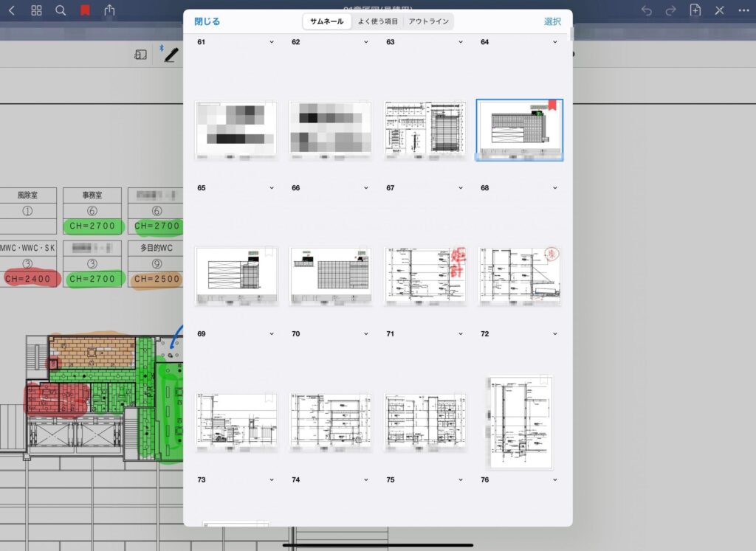Tap the share/export icon in top bar
This screenshot has height=551, width=756.
[x=110, y=10]
